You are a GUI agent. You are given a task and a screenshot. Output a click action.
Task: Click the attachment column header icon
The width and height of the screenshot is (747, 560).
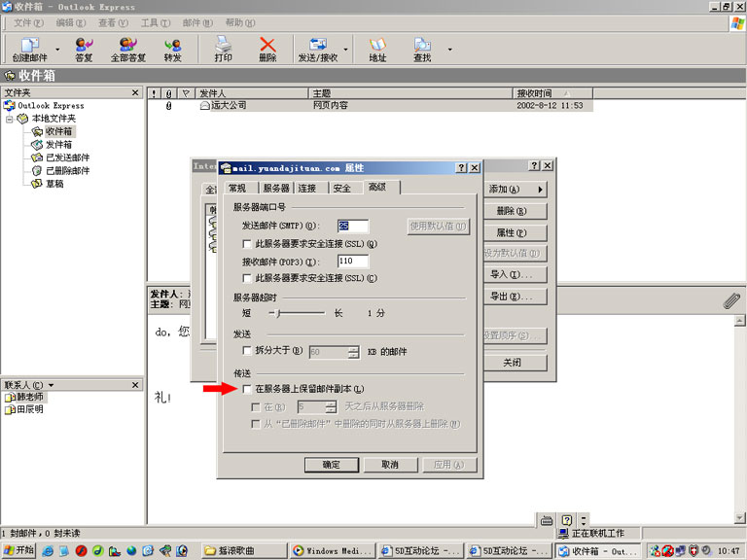pos(168,93)
